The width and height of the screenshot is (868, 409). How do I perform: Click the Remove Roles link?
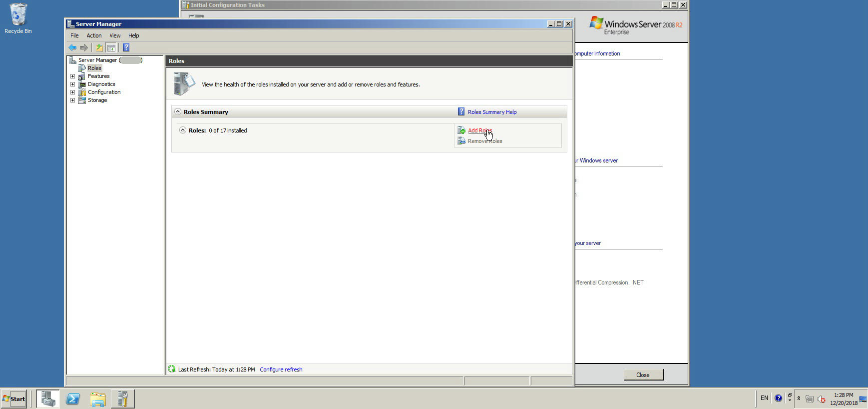point(485,141)
